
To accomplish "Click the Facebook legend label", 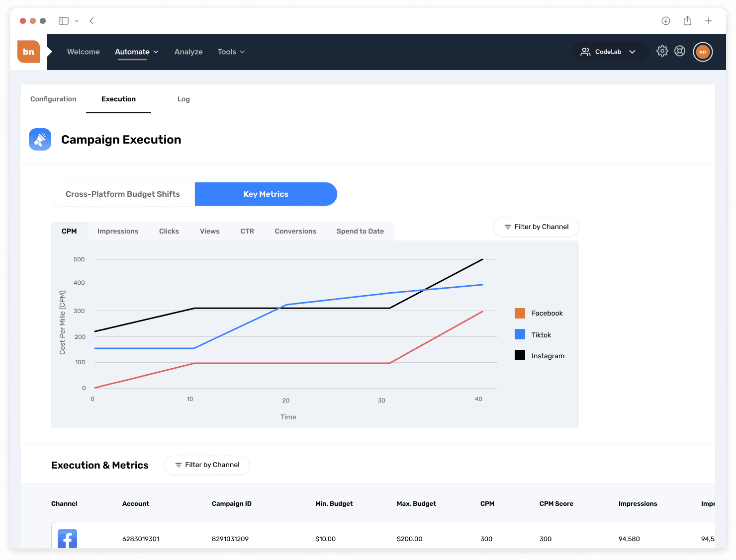I will tap(547, 313).
